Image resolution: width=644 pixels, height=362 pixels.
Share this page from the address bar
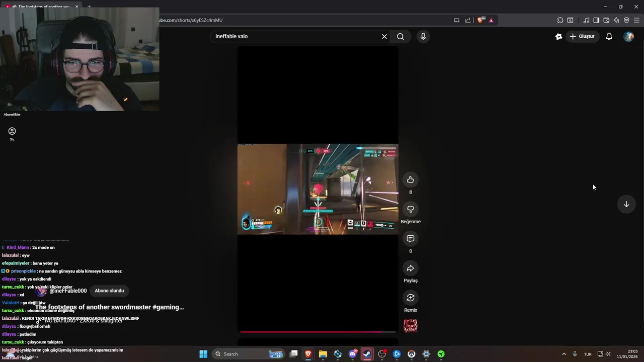coord(468,20)
